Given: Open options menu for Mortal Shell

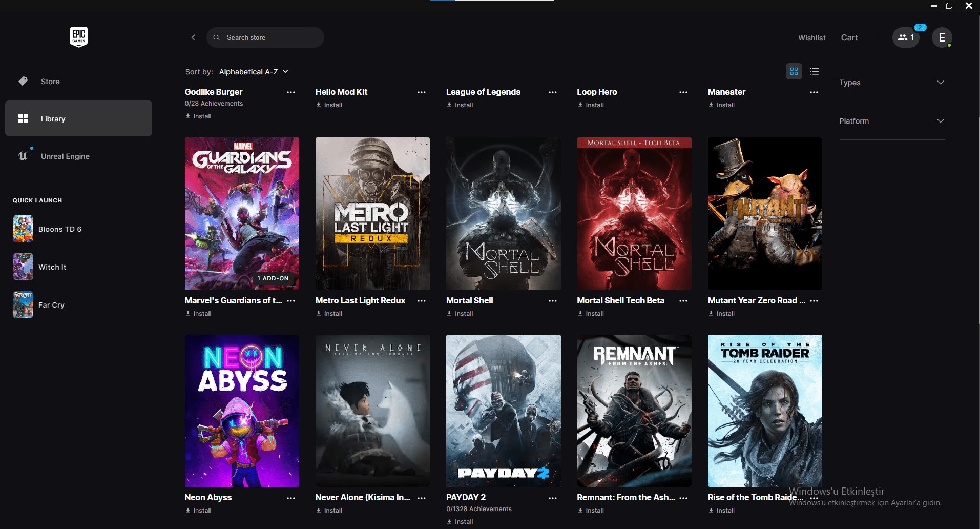Looking at the screenshot, I should (553, 301).
